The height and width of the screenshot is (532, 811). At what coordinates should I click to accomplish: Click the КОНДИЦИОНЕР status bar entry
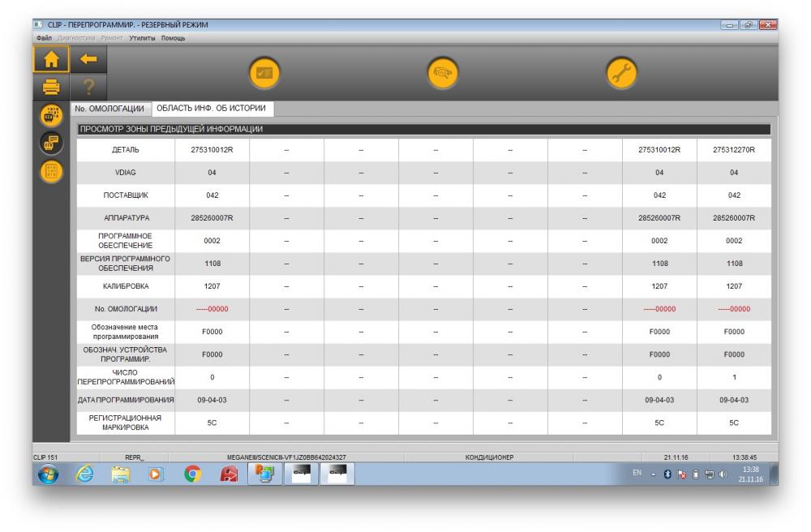489,457
